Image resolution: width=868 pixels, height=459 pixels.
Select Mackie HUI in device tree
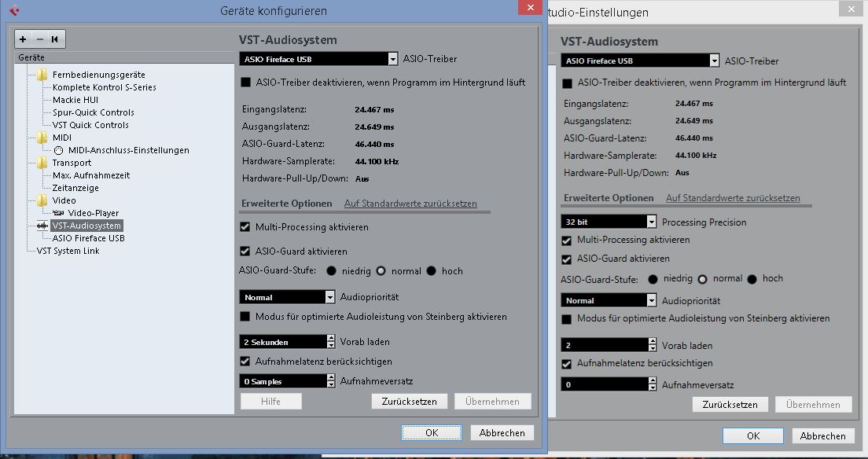[75, 100]
